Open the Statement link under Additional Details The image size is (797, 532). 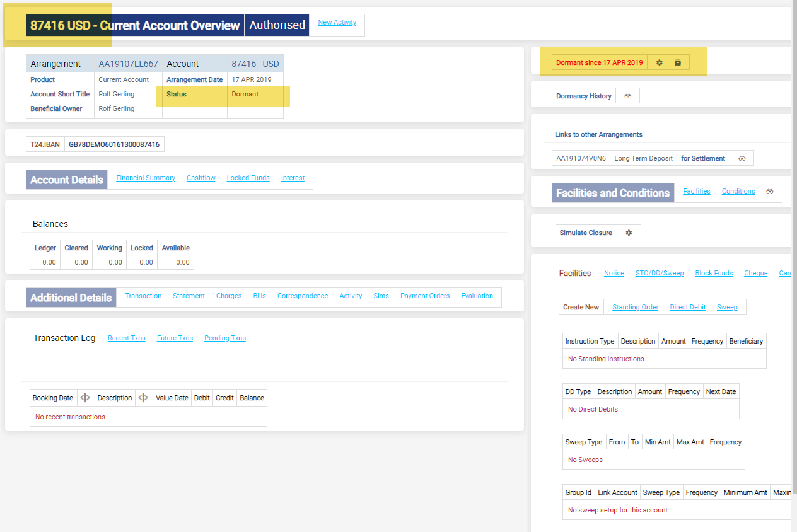point(189,296)
